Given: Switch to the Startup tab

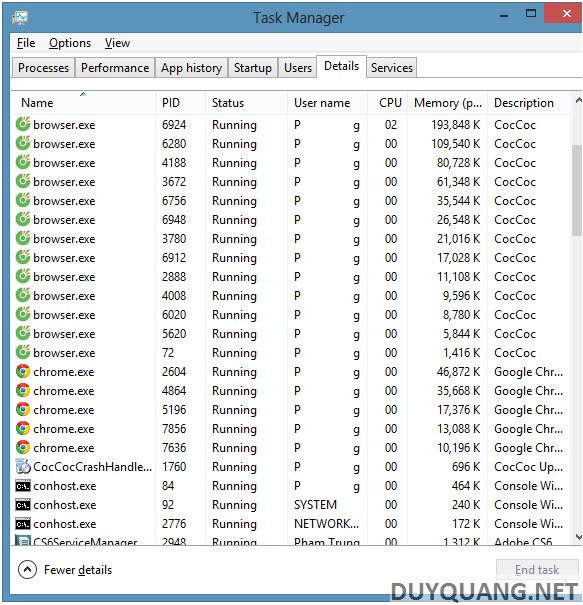Looking at the screenshot, I should tap(253, 68).
